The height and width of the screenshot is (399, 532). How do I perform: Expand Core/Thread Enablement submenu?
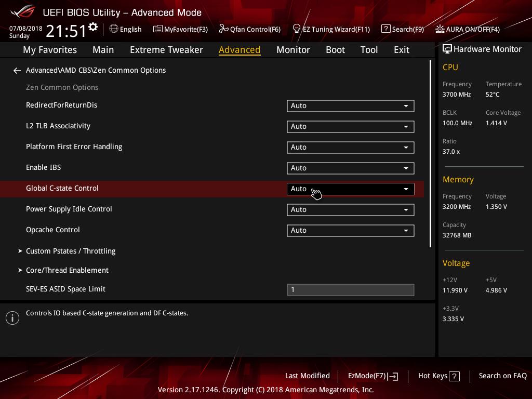click(x=67, y=270)
